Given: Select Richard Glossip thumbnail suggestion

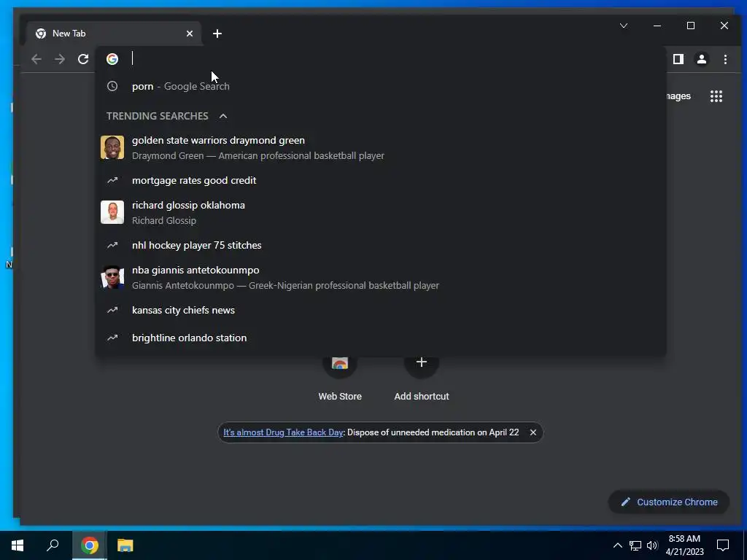Looking at the screenshot, I should pyautogui.click(x=112, y=212).
